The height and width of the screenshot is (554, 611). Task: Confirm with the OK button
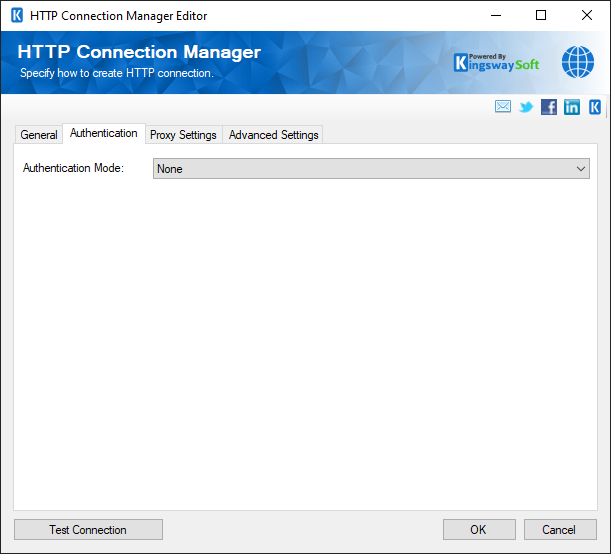[x=479, y=529]
